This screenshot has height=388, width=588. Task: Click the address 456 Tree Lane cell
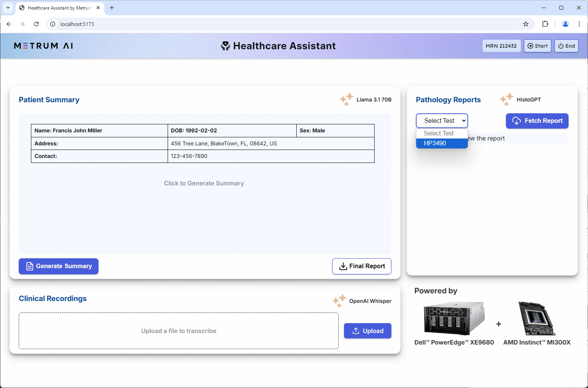pos(271,143)
